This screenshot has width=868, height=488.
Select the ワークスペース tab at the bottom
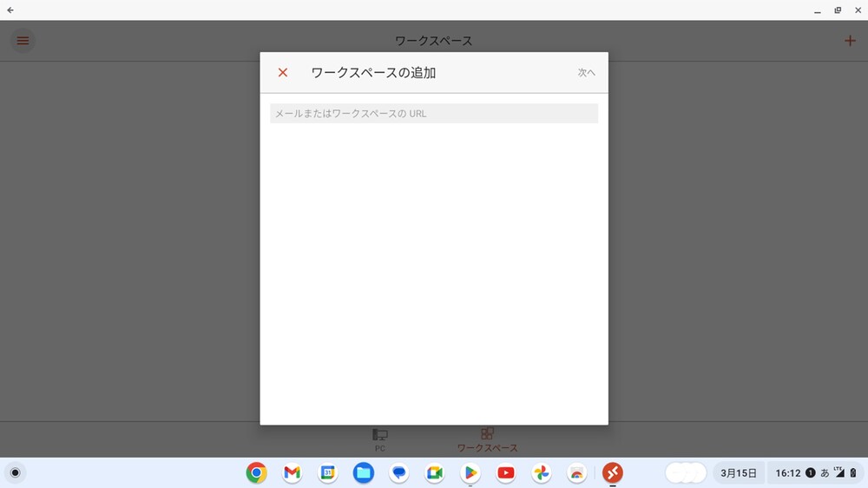[x=487, y=439]
